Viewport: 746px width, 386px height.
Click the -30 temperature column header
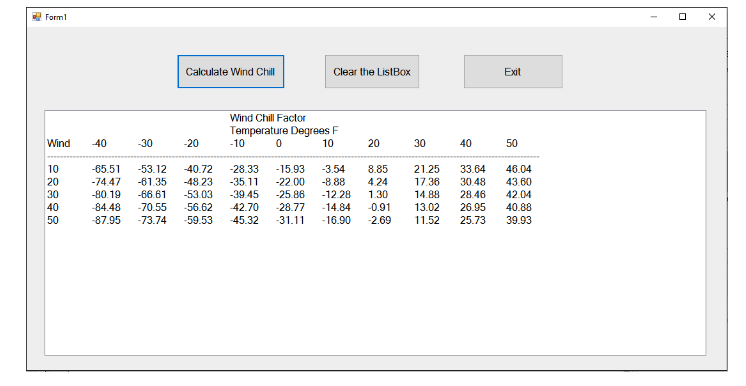pos(145,144)
